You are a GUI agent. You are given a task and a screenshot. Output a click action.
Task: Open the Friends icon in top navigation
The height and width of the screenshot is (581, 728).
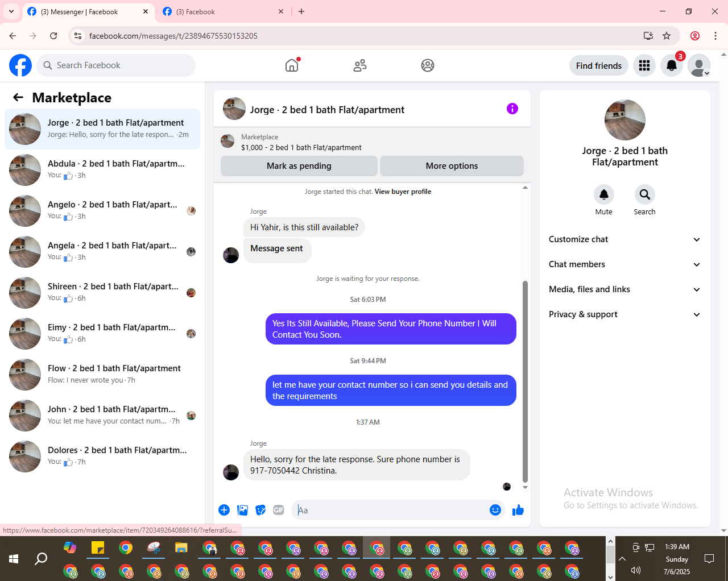[x=360, y=65]
